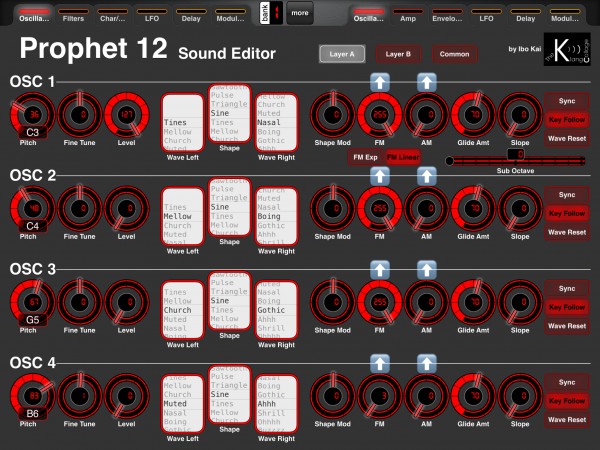The image size is (600, 450).
Task: Select FM Exp mode
Action: (x=366, y=157)
